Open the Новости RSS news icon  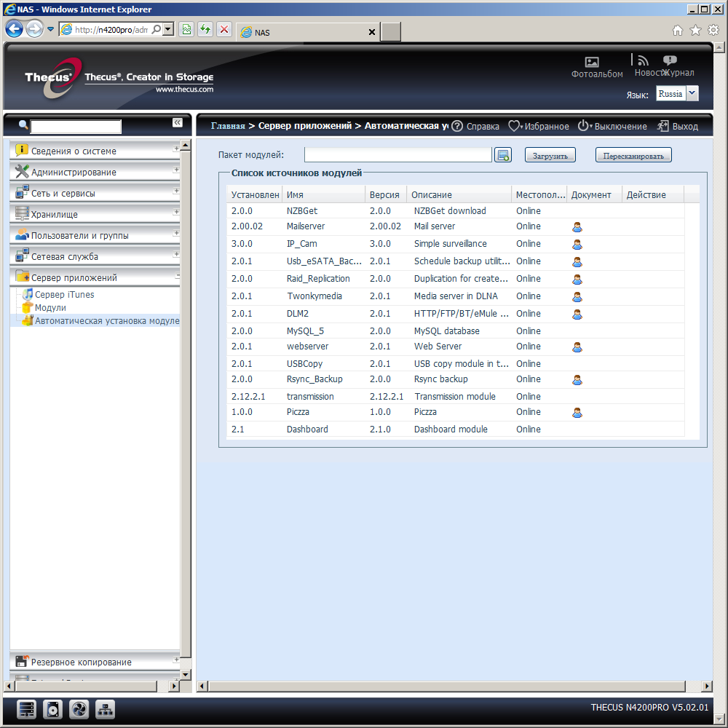click(x=643, y=60)
